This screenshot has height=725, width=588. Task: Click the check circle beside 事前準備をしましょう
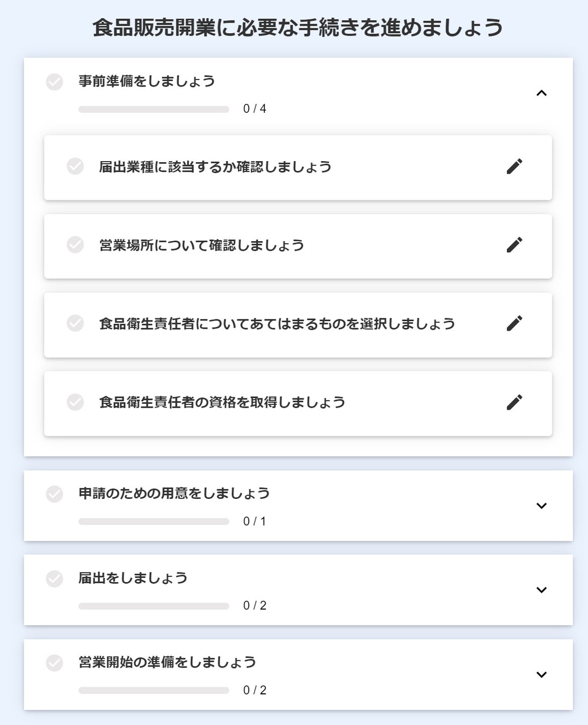coord(54,82)
